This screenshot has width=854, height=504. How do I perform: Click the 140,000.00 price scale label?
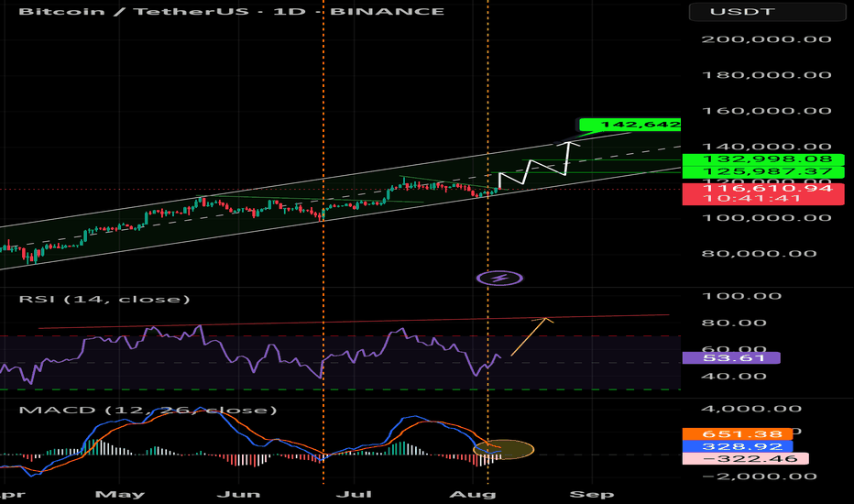(x=766, y=147)
